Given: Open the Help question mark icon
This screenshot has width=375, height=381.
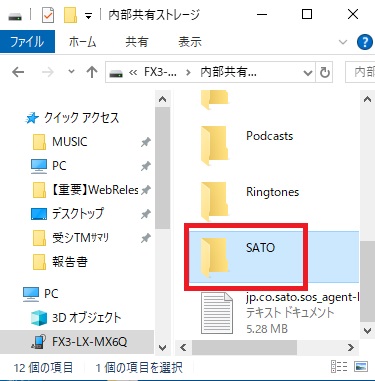Looking at the screenshot, I should pos(364,42).
